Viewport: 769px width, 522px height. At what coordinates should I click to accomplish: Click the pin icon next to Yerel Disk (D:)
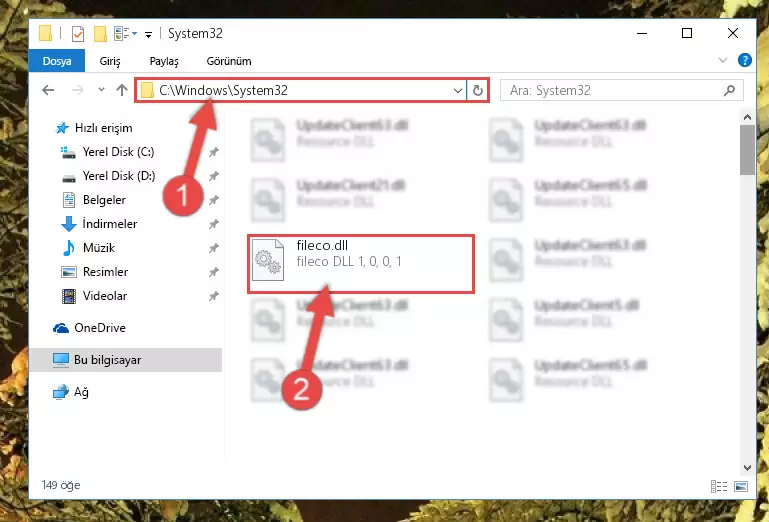click(213, 176)
